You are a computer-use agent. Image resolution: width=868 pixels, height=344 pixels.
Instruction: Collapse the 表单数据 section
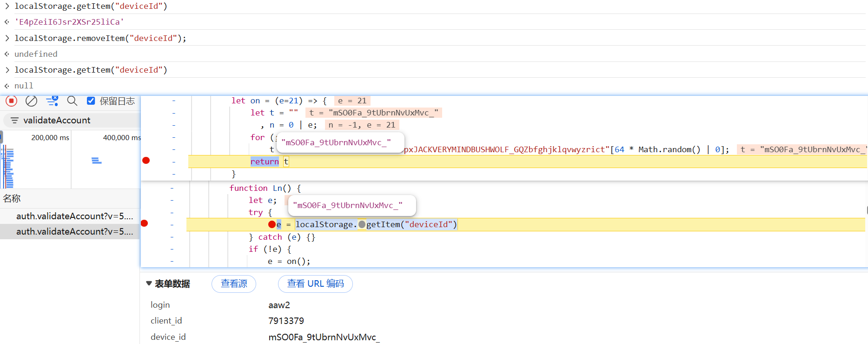click(x=149, y=283)
